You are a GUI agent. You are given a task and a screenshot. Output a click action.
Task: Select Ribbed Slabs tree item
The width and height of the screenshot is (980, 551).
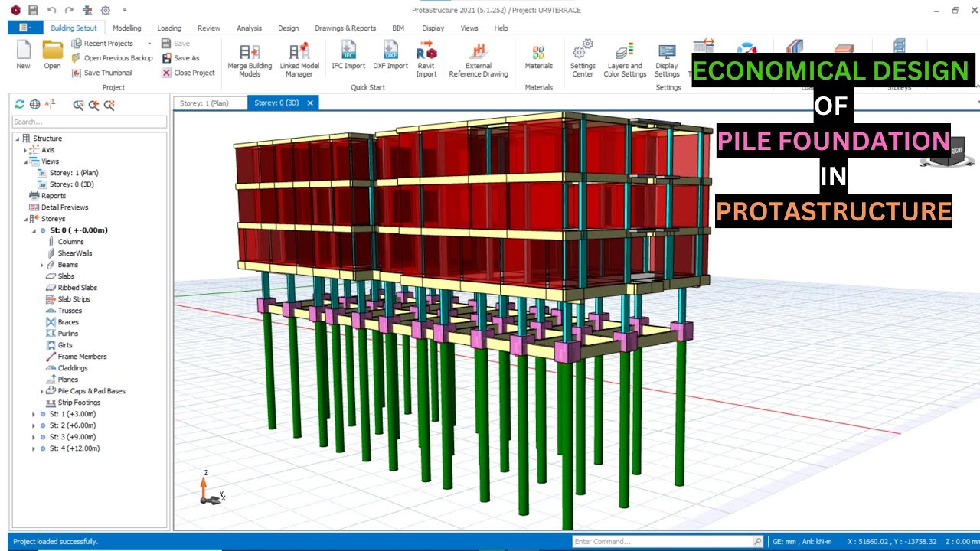tap(77, 288)
